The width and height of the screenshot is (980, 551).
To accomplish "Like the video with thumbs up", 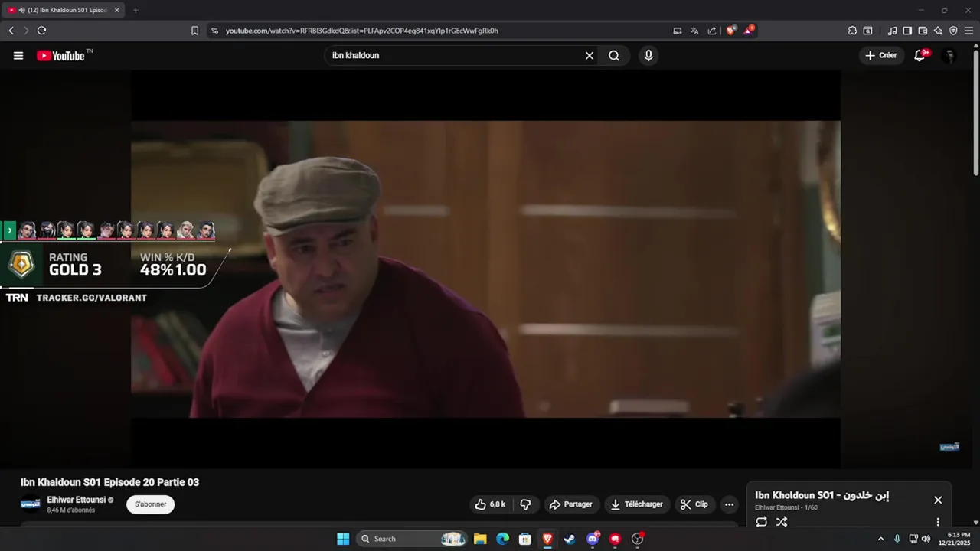I will (490, 504).
